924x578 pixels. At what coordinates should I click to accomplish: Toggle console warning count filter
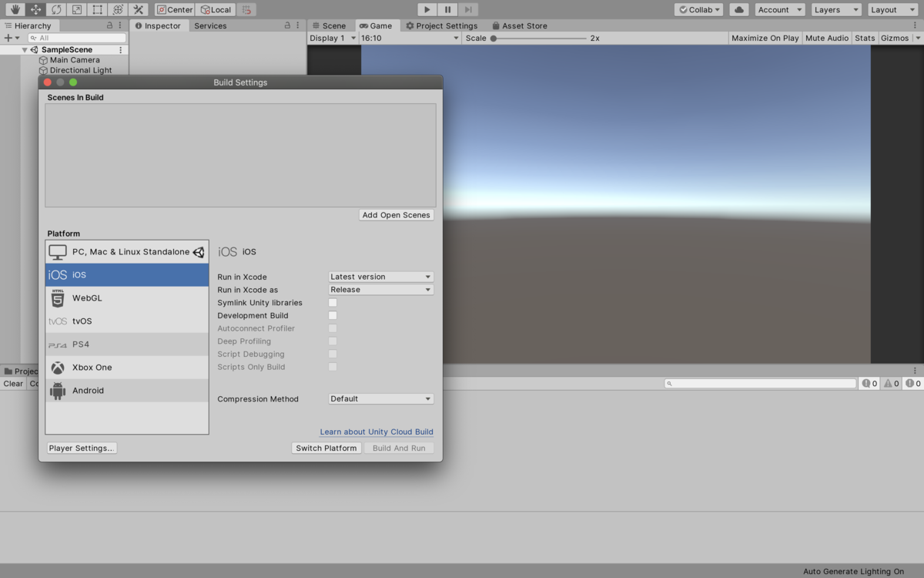point(891,383)
